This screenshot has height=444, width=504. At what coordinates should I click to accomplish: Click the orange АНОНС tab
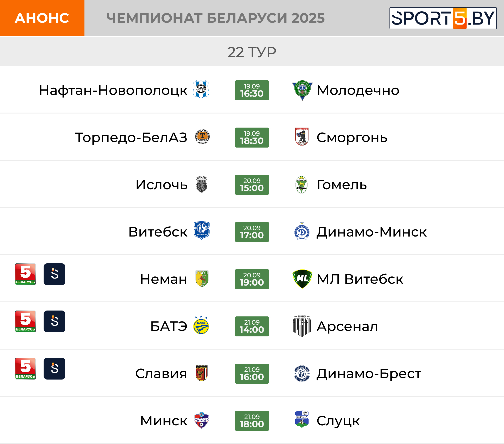point(42,18)
